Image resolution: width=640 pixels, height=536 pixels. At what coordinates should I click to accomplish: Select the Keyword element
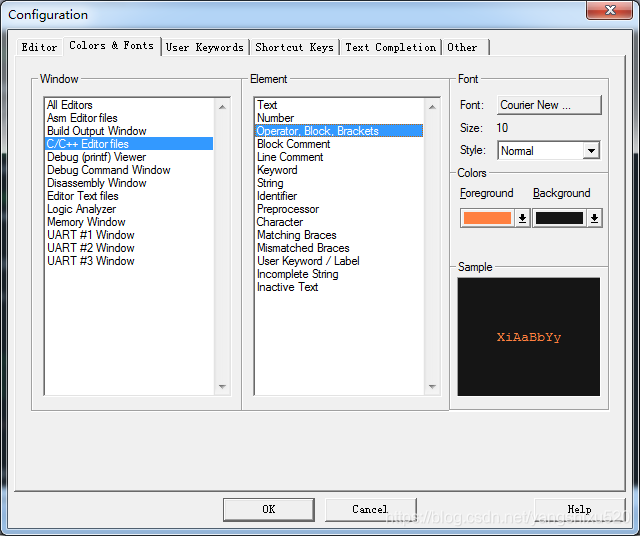coord(339,170)
